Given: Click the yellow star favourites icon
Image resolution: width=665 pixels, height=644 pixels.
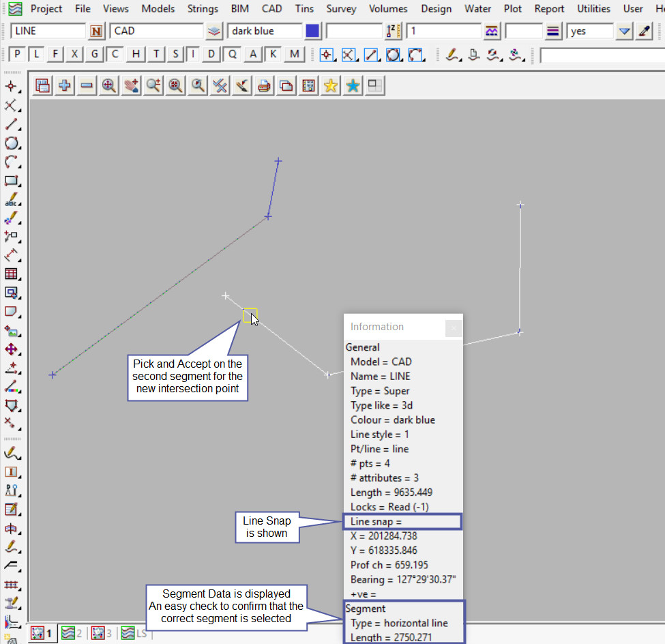Looking at the screenshot, I should click(x=331, y=85).
